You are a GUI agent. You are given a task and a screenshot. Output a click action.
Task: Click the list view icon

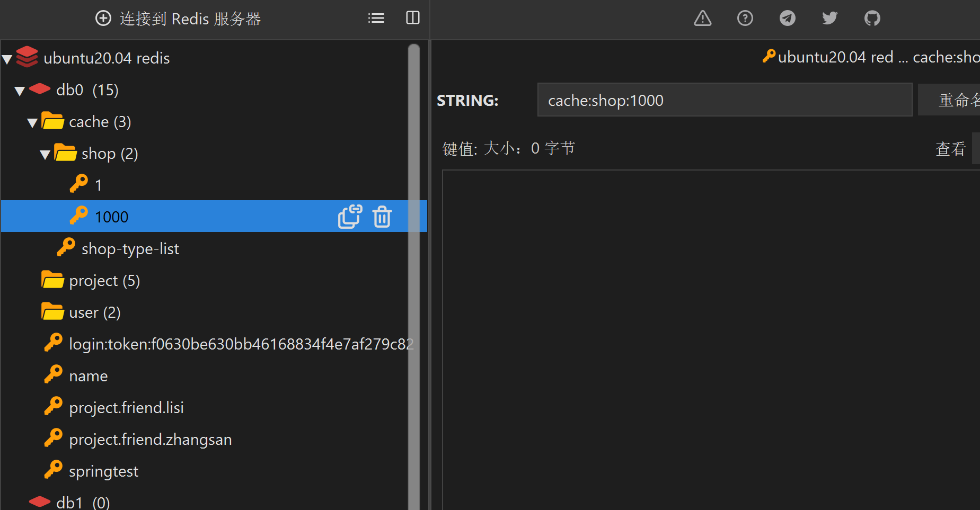point(376,19)
